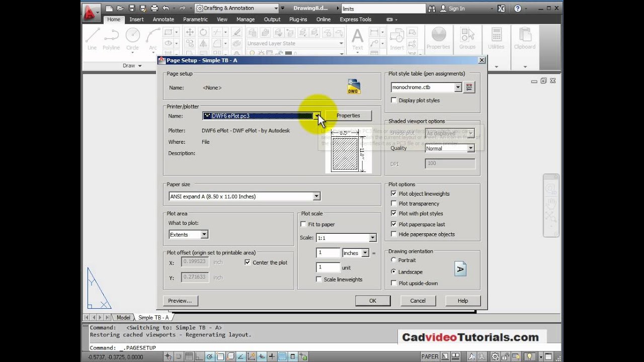Click the New drawing icon in quick access toolbar
The image size is (644, 362).
(x=110, y=8)
